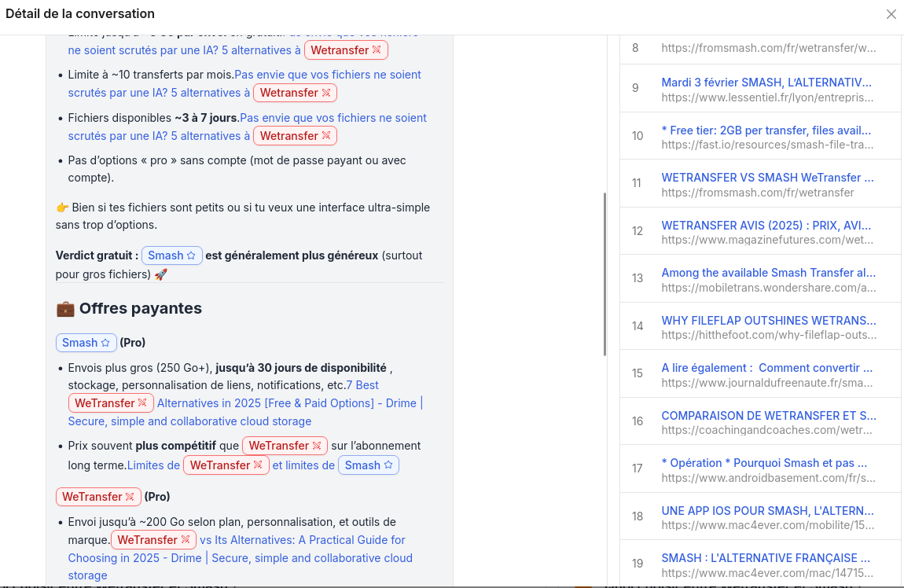This screenshot has height=588, width=904.
Task: Open the 'Limites de' link
Action: [153, 465]
